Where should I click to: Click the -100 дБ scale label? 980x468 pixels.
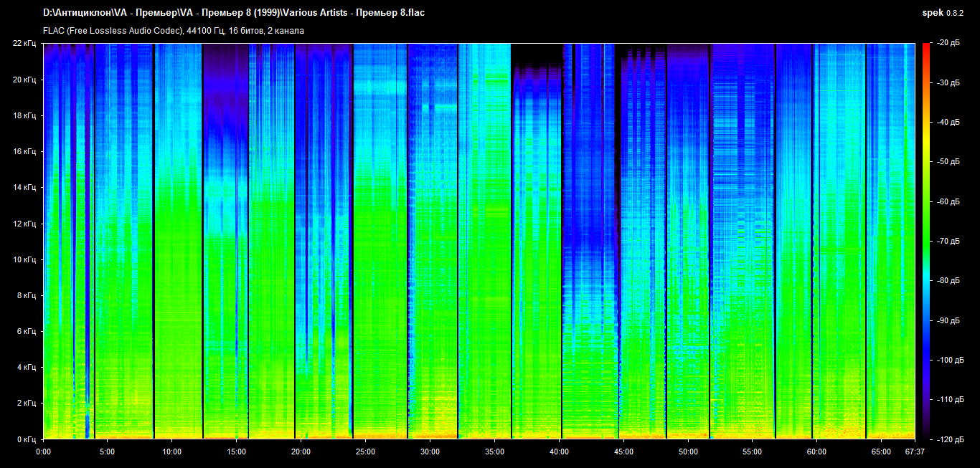point(951,360)
